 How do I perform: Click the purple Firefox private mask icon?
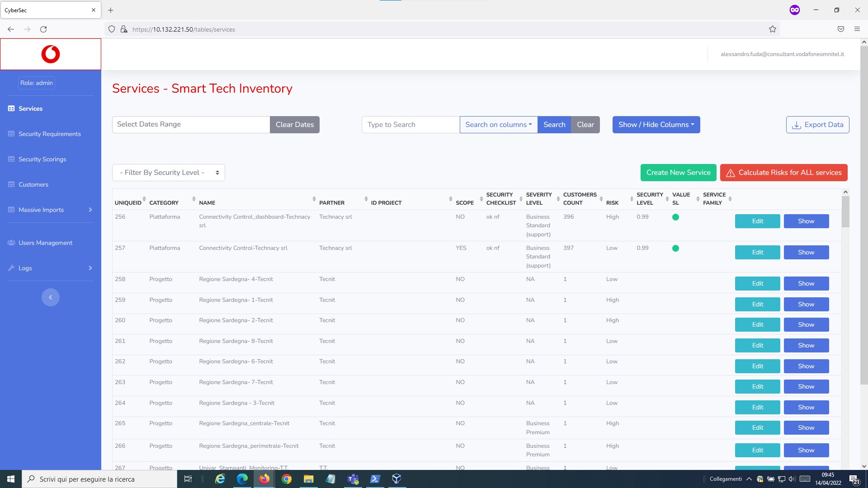(x=795, y=10)
